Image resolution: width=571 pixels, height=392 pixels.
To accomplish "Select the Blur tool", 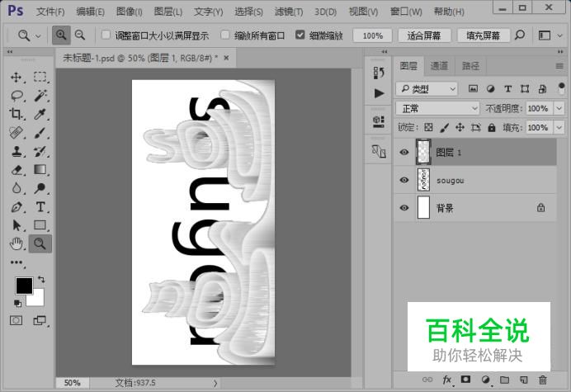I will pos(16,188).
